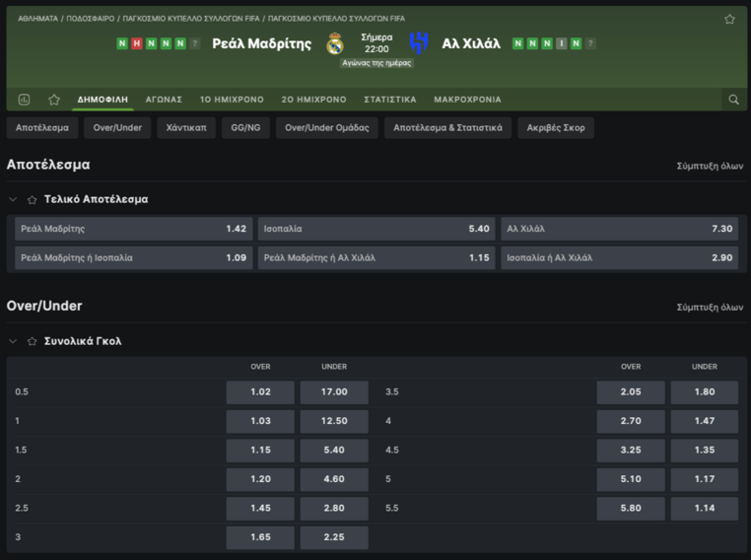The image size is (751, 560).
Task: Collapse the Τελικό Αποτέλεσμα section chevron
Action: [x=13, y=199]
